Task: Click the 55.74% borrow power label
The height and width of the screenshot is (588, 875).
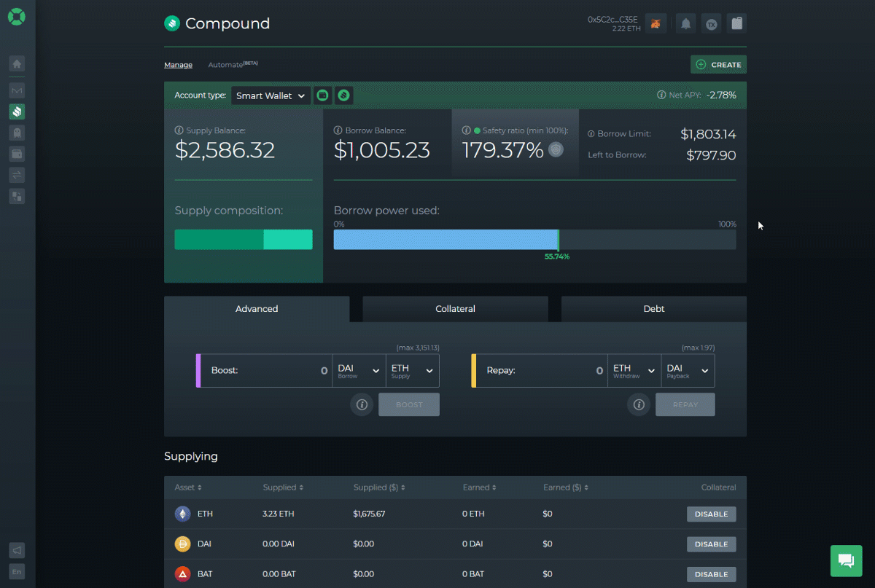Action: coord(557,256)
